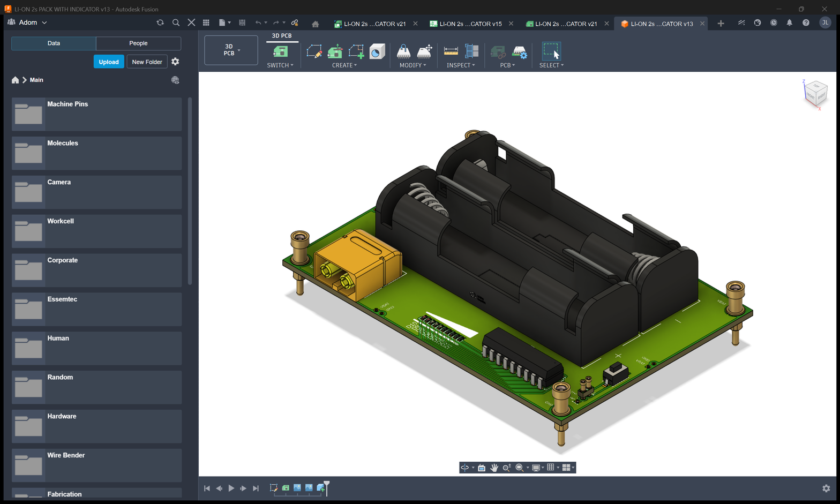Screen dimensions: 840x504
Task: Open data panel settings gear
Action: [175, 62]
